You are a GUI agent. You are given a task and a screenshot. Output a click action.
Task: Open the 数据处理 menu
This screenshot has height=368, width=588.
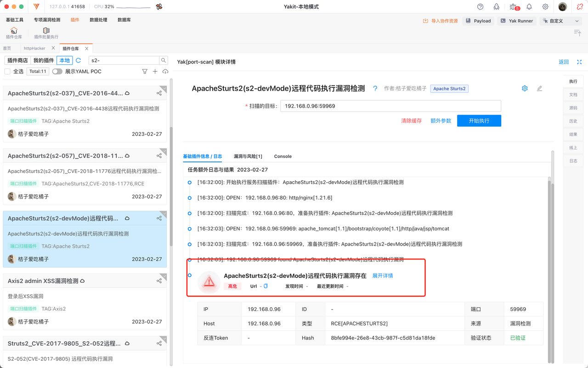click(x=98, y=20)
